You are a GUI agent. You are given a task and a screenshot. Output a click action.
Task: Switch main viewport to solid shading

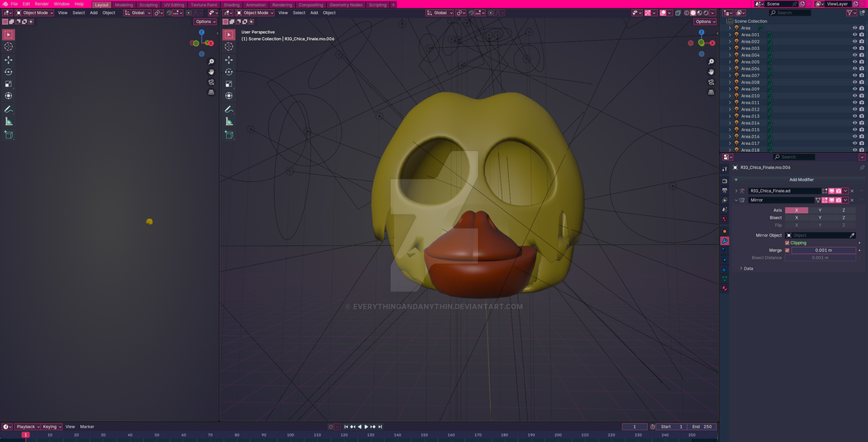(x=693, y=13)
